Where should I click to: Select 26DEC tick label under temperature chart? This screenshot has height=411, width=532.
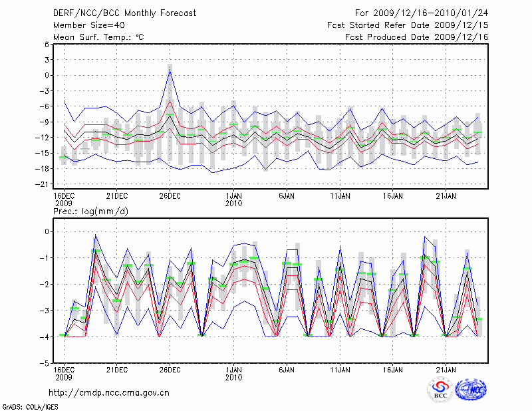tap(170, 196)
